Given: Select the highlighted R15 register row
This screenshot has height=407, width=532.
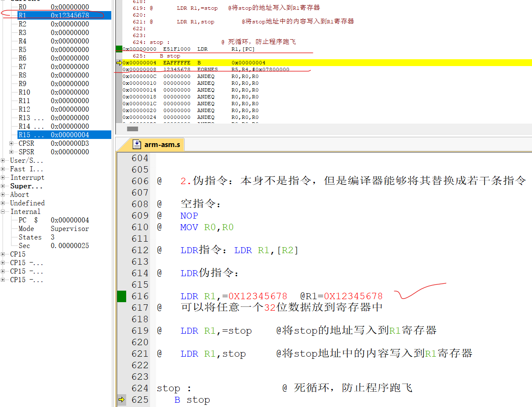Looking at the screenshot, I should (64, 135).
